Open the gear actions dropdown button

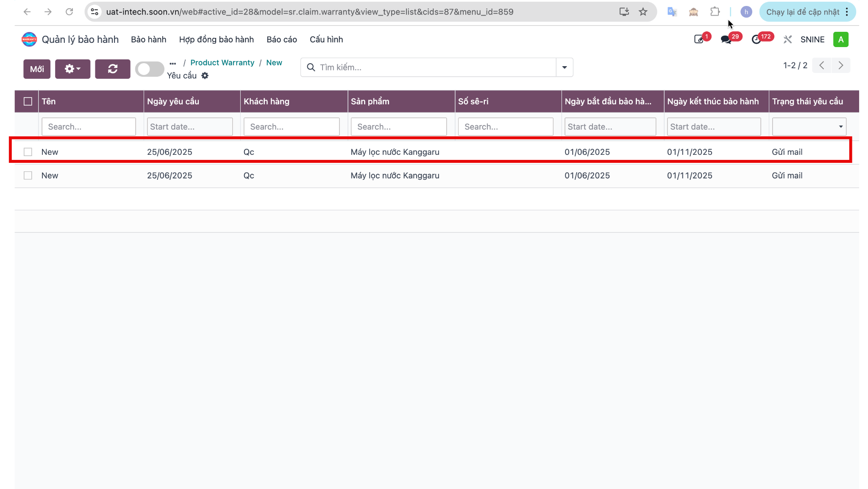(x=72, y=69)
